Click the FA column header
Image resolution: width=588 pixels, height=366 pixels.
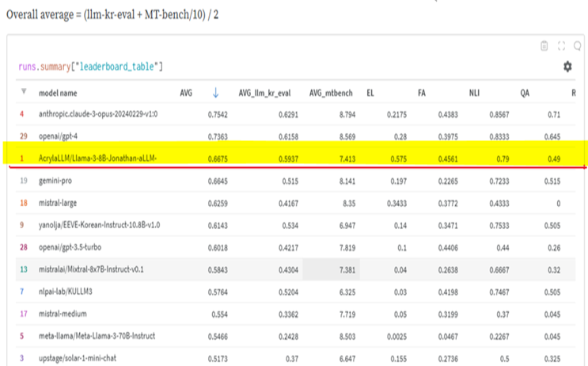pos(422,93)
